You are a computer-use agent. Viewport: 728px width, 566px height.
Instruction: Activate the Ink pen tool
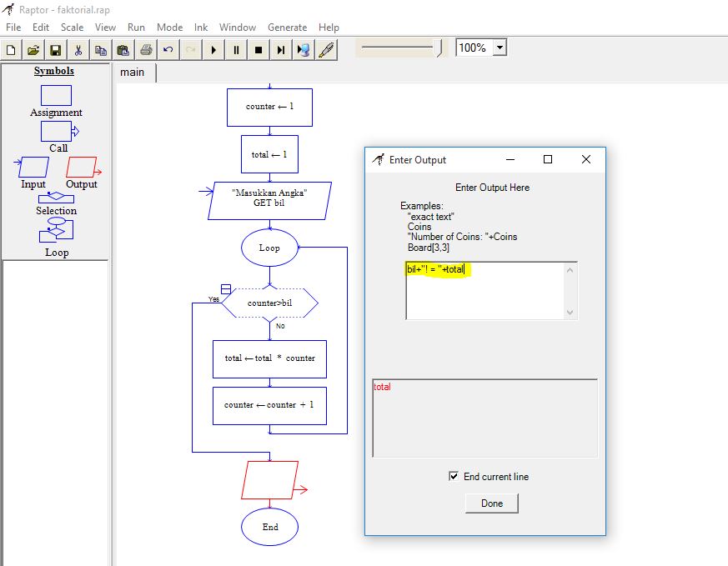[x=326, y=49]
